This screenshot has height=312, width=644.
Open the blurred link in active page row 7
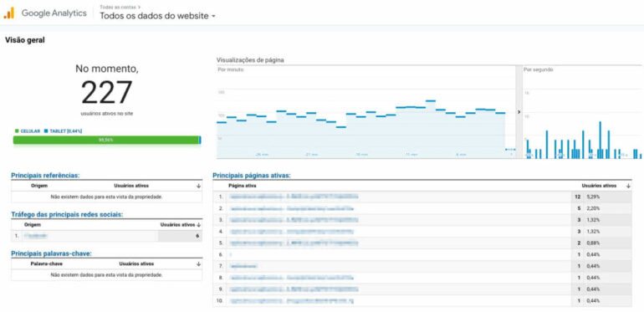(244, 266)
